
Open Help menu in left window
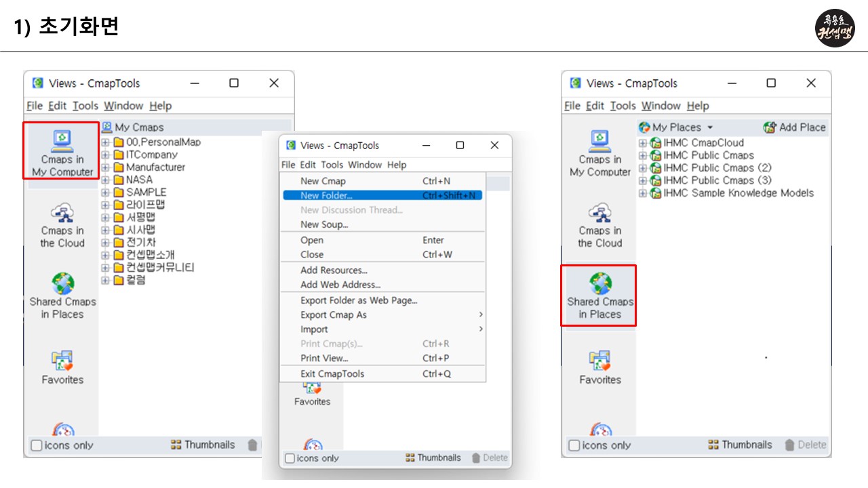click(161, 106)
